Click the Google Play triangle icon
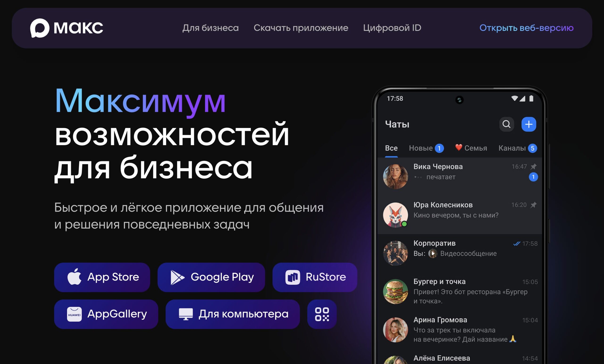 [177, 277]
